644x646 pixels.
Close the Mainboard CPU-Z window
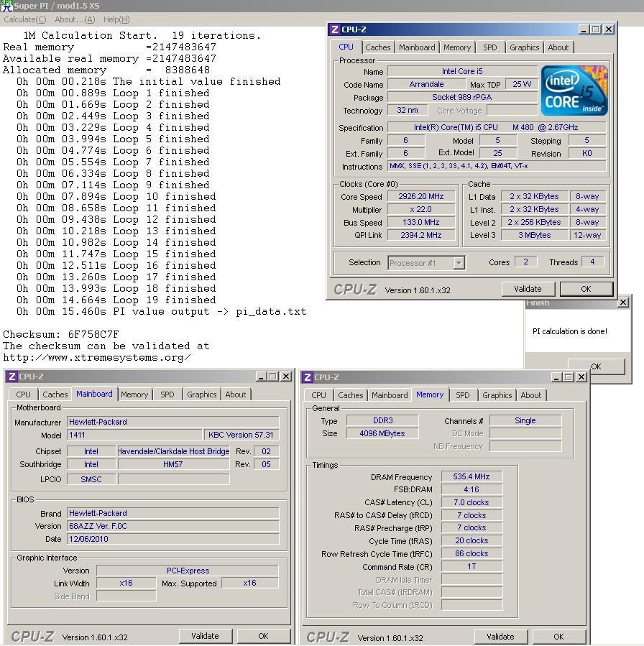click(x=286, y=376)
